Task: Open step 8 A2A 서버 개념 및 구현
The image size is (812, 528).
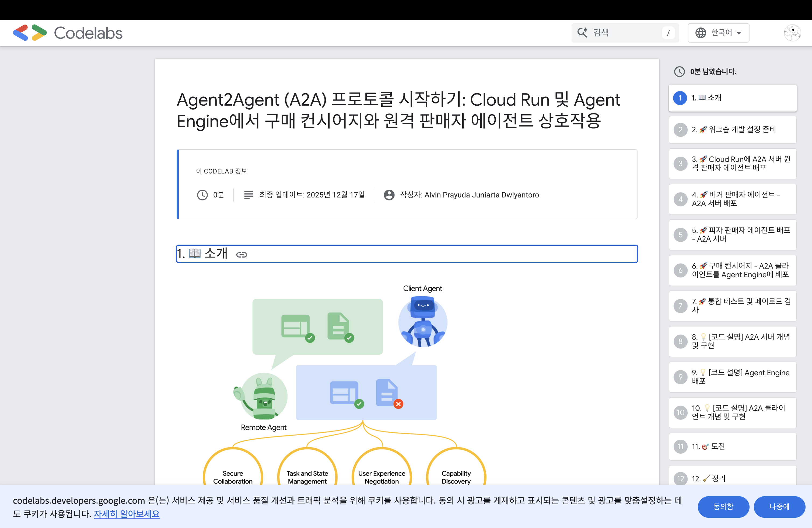Action: [733, 341]
